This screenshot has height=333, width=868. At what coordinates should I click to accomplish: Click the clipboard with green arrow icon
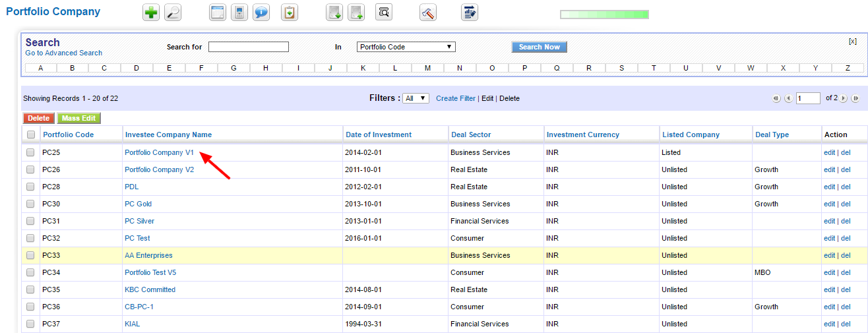point(290,13)
